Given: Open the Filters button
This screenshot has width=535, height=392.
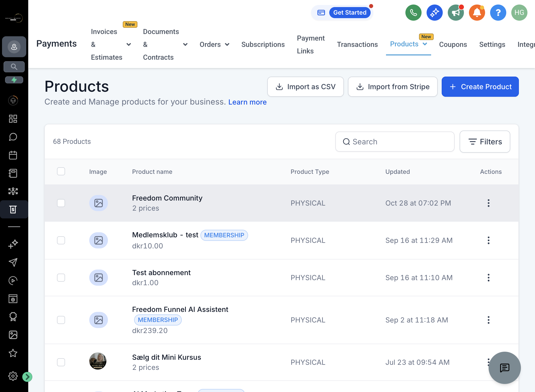Looking at the screenshot, I should coord(485,142).
